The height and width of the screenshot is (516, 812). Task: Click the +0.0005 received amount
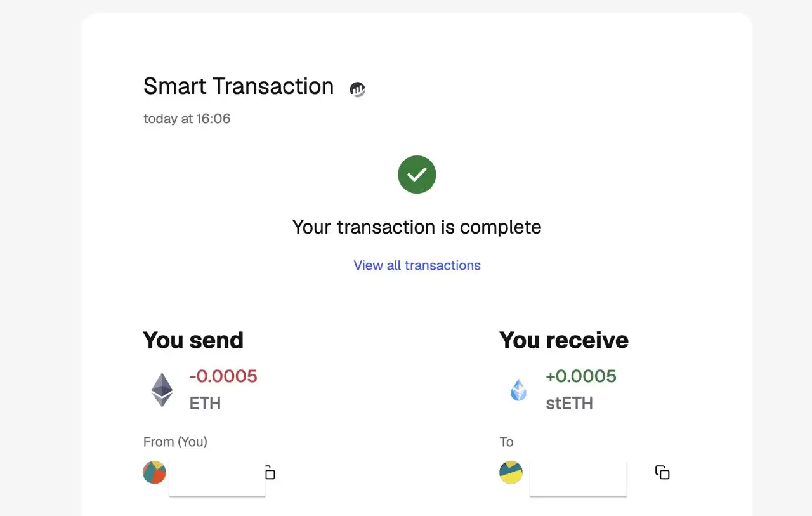[580, 376]
